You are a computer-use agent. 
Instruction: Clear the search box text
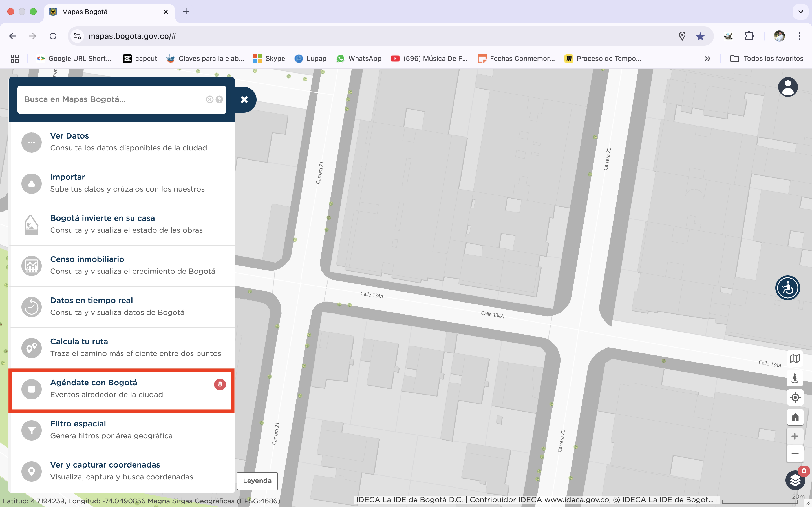click(x=209, y=99)
